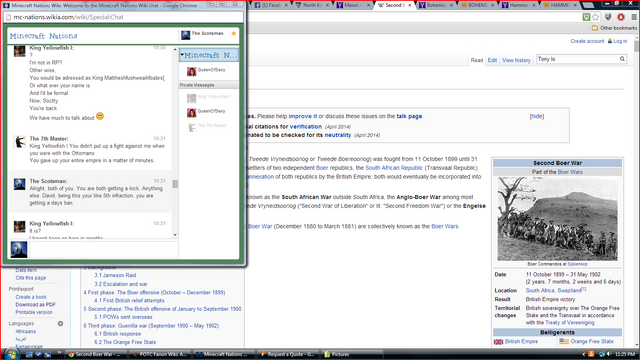Open Second Boer War taskbar button
Viewport: 640px width, 360px height.
(x=96, y=354)
